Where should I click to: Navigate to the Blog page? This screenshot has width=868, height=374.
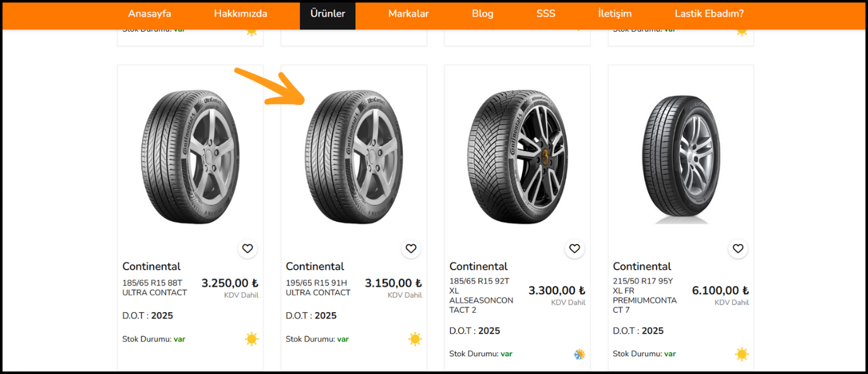(482, 14)
